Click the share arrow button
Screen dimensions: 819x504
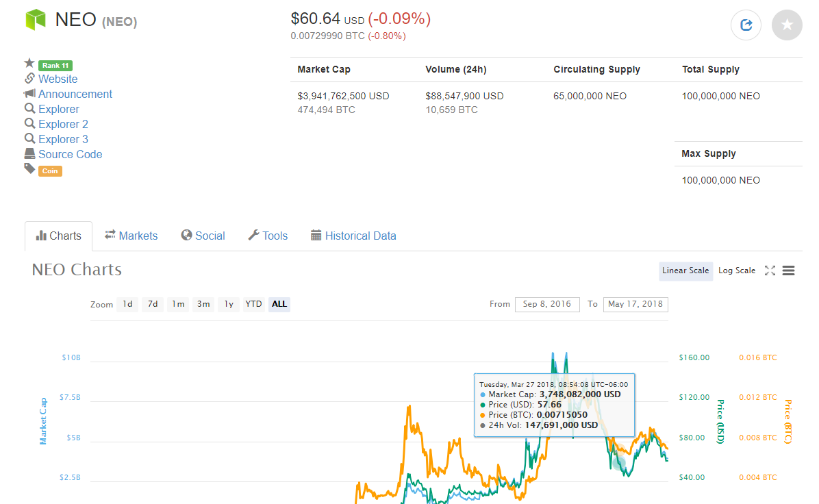click(x=746, y=25)
